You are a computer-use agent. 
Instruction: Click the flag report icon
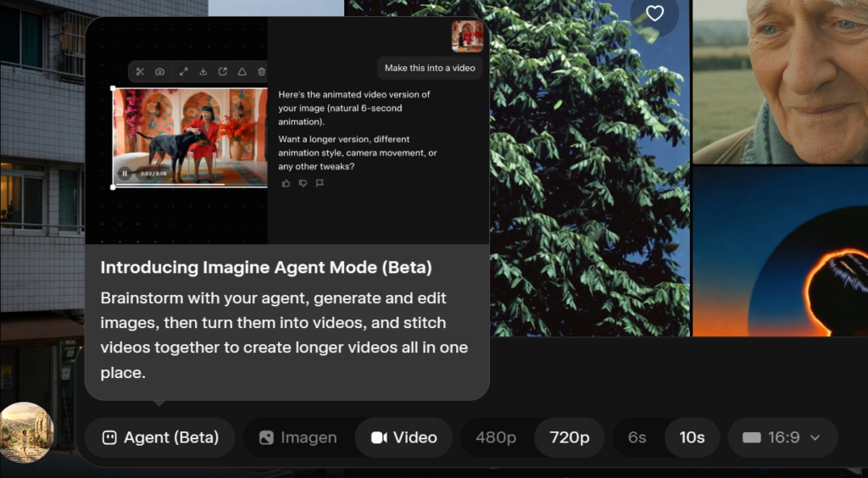click(320, 183)
